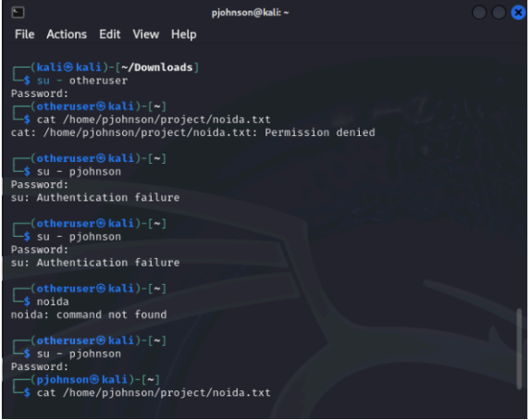Click the pjohnson@kali window title

250,13
